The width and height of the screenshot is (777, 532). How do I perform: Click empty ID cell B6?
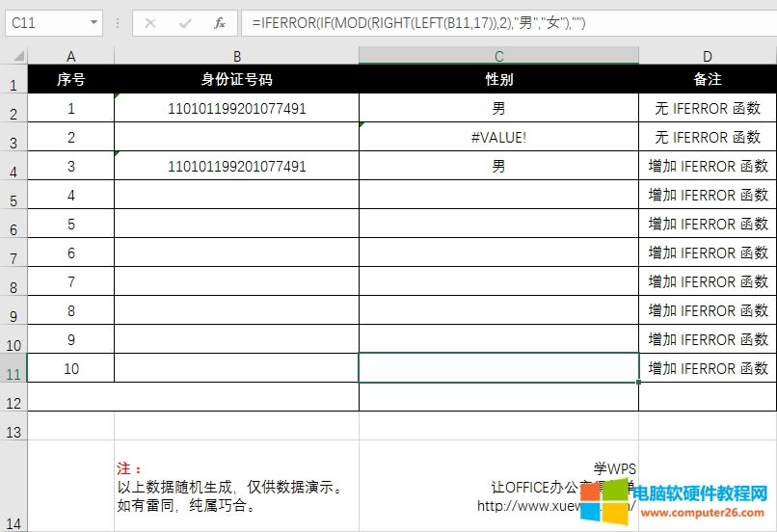click(x=237, y=224)
